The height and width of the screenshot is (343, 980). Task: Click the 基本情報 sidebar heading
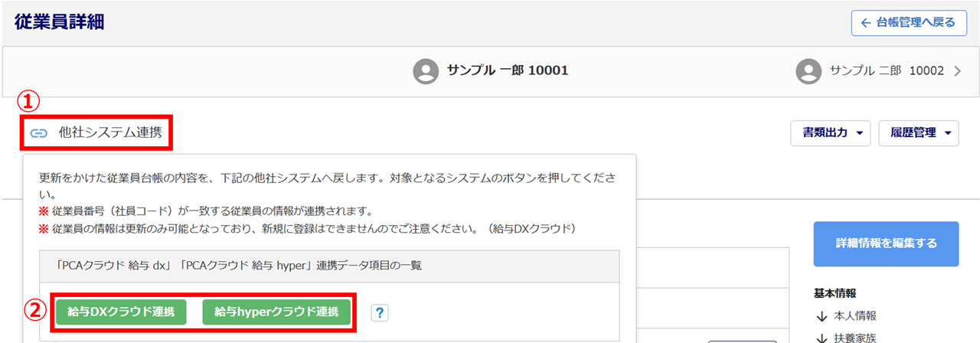tap(835, 292)
